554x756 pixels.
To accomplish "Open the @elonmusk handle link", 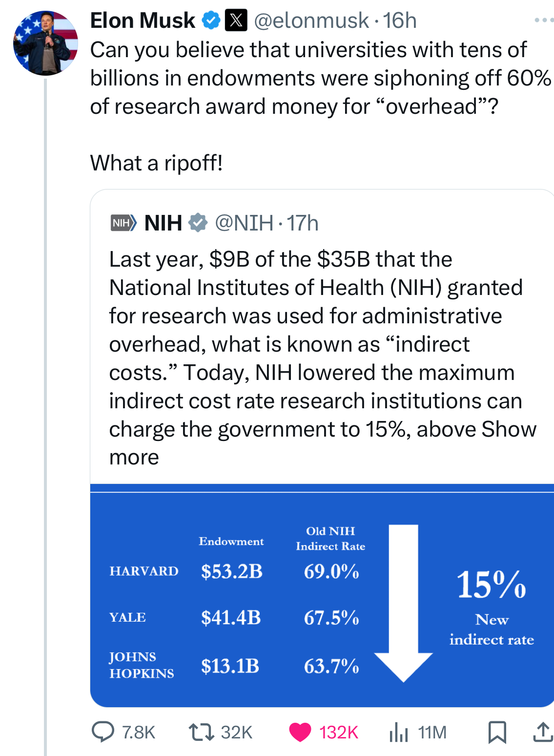I will [x=311, y=21].
